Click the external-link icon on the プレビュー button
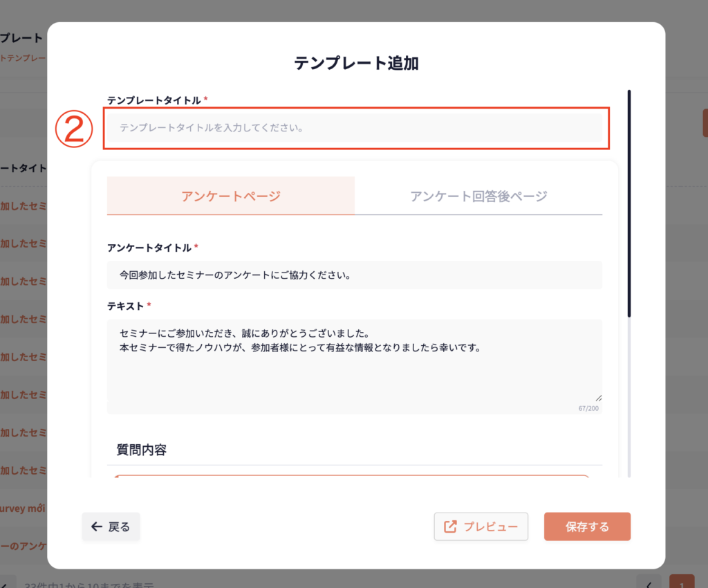 click(x=450, y=527)
